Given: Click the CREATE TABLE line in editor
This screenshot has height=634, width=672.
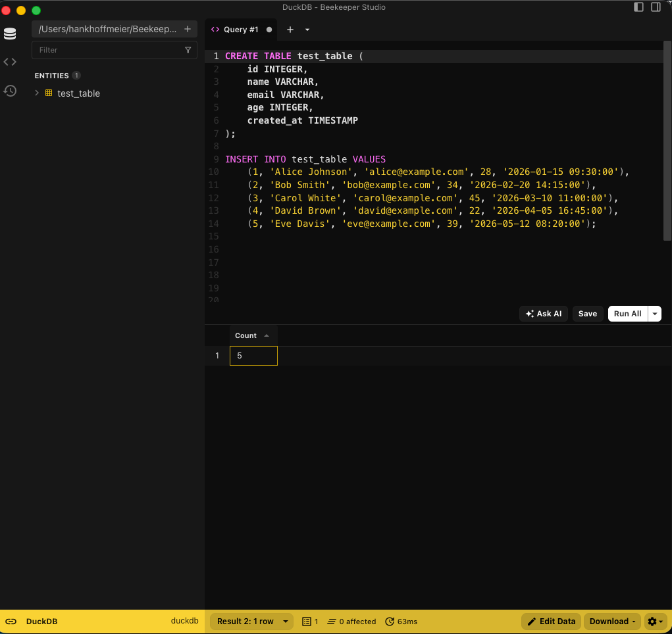Looking at the screenshot, I should pos(294,56).
